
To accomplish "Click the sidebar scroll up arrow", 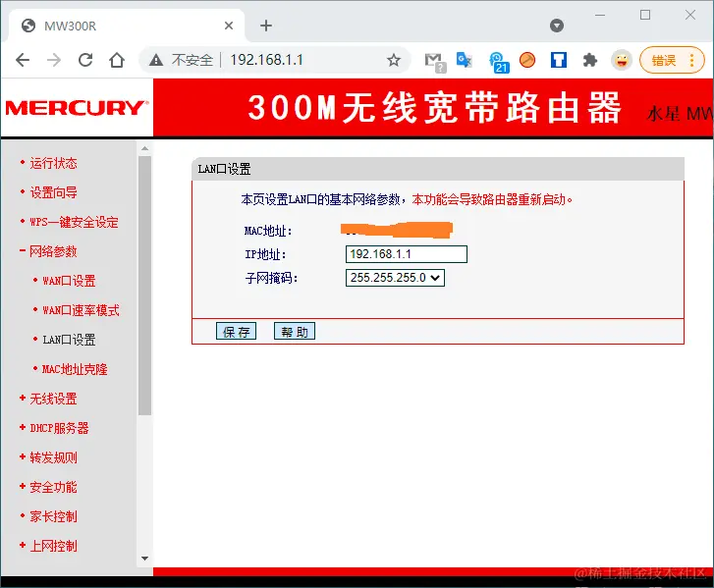I will pos(144,148).
